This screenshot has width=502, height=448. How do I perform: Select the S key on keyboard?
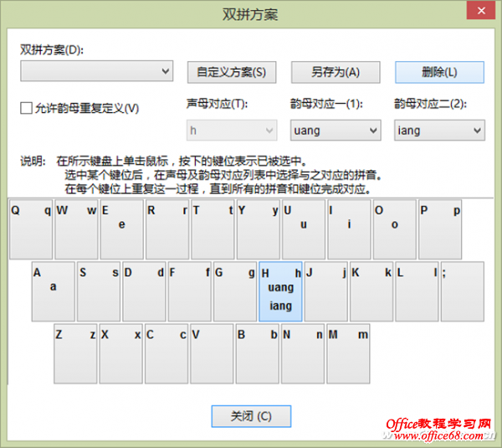point(99,291)
